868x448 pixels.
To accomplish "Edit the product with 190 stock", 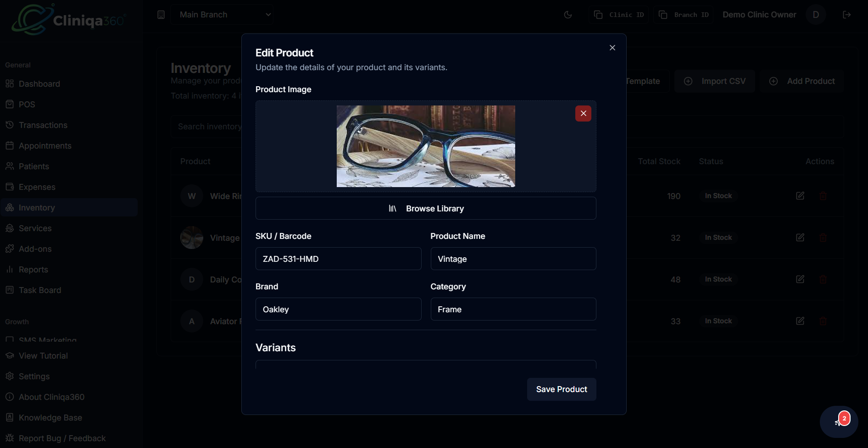I will 800,196.
